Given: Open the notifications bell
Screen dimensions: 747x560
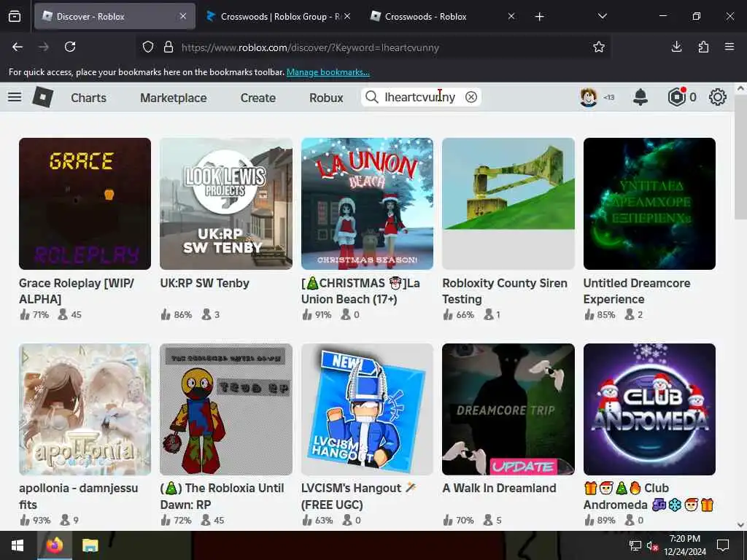Looking at the screenshot, I should pos(640,97).
